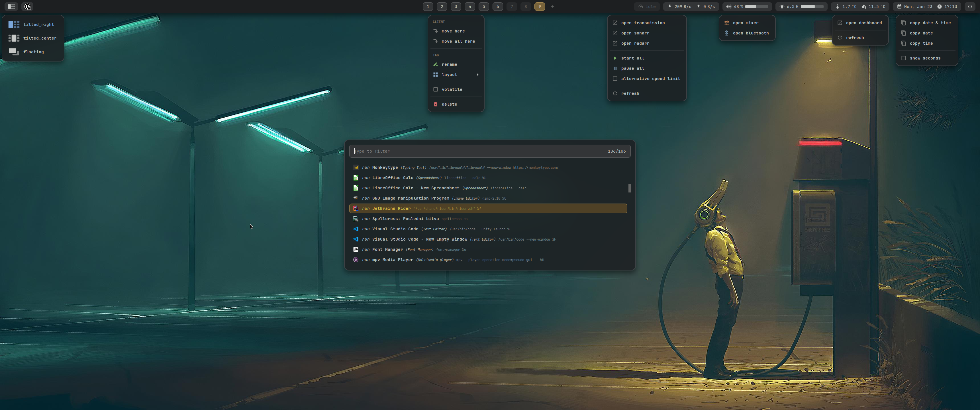
Task: Switch to tag 2
Action: 442,7
